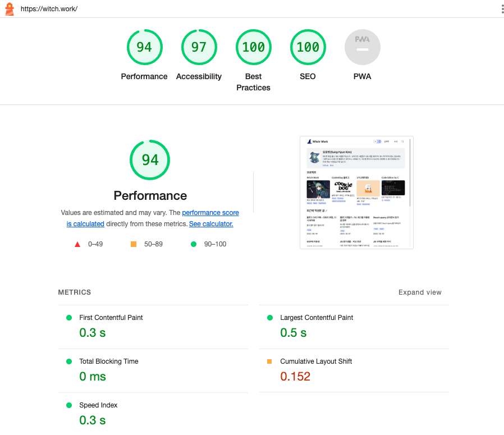Image resolution: width=504 pixels, height=435 pixels.
Task: Go to the SEO score gauge
Action: (308, 47)
